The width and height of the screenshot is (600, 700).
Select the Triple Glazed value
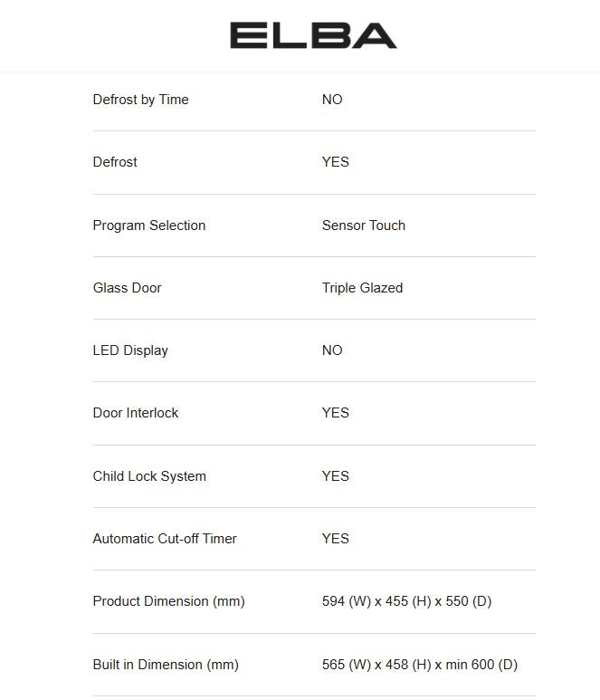(362, 288)
